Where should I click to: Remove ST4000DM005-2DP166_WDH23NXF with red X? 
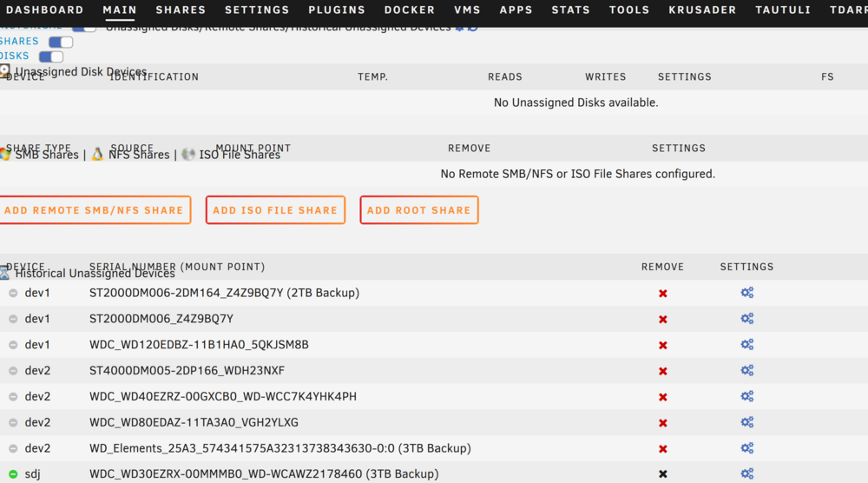click(662, 371)
